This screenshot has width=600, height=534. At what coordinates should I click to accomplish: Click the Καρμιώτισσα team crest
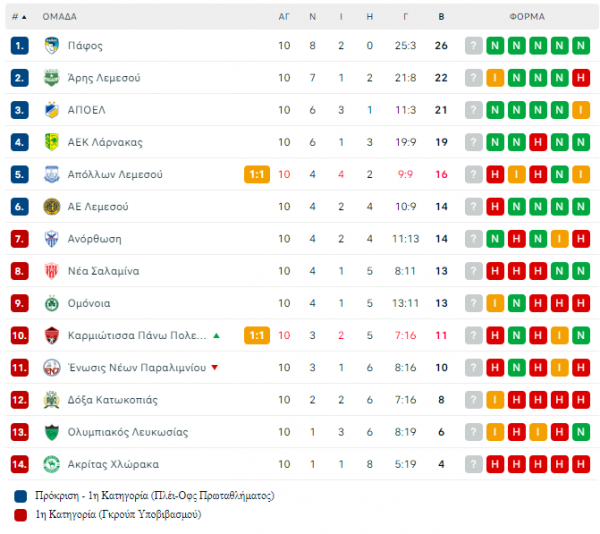52,335
